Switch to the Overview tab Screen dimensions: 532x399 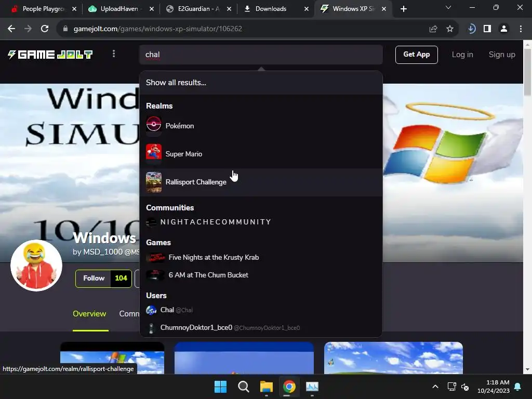point(89,314)
